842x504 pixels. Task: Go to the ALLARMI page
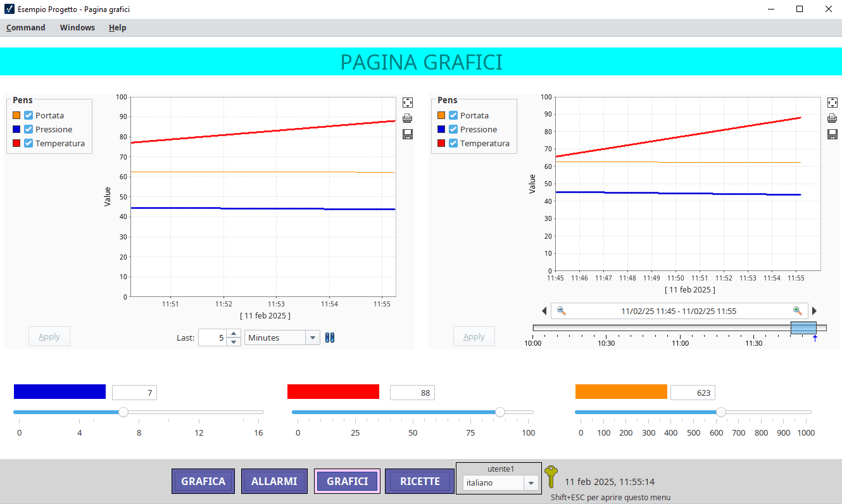click(x=274, y=481)
